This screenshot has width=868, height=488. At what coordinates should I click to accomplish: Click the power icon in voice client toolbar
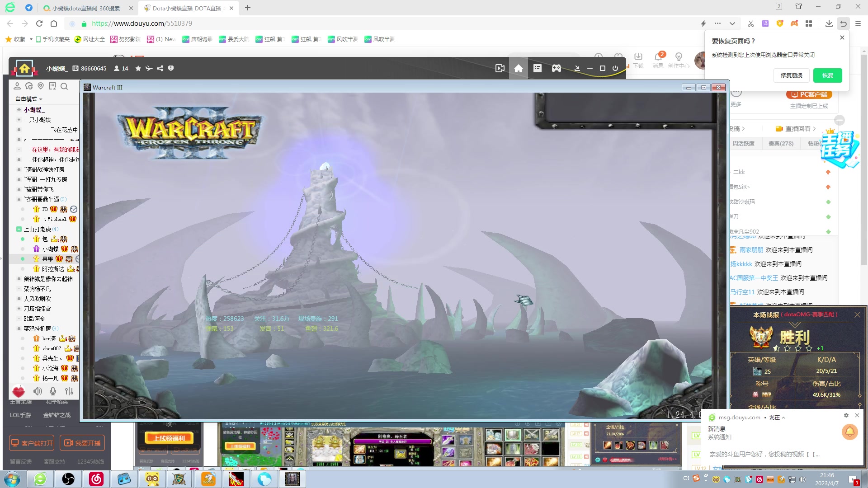[615, 68]
